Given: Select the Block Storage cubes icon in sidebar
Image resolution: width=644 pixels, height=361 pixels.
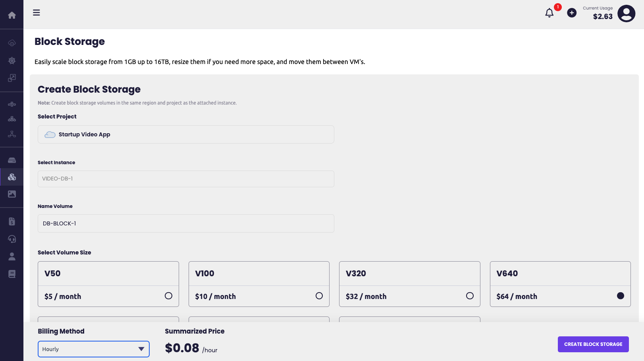Looking at the screenshot, I should [x=12, y=177].
